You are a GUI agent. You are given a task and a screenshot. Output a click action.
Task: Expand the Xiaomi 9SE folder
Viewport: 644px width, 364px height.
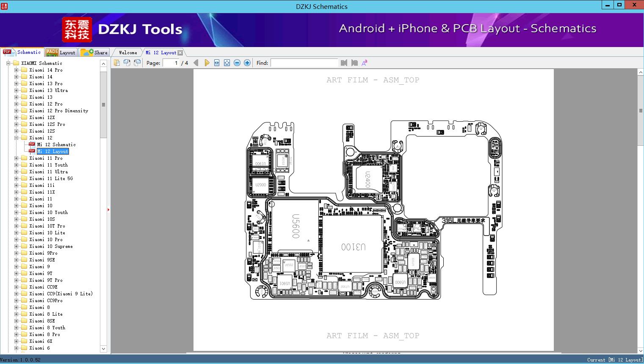click(x=16, y=260)
